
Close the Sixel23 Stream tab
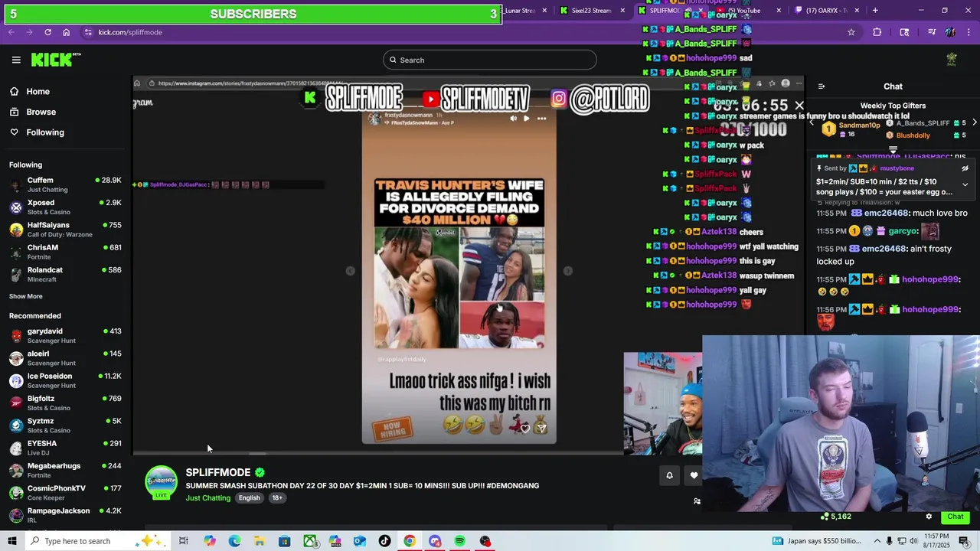(622, 11)
